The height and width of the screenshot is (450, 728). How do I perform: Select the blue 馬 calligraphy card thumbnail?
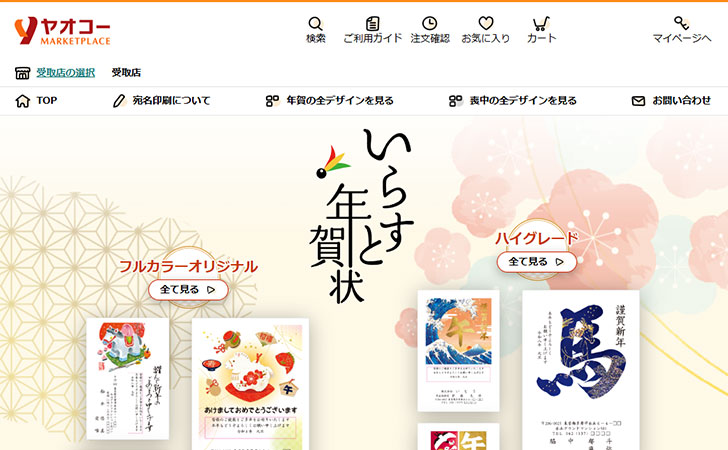[581, 370]
